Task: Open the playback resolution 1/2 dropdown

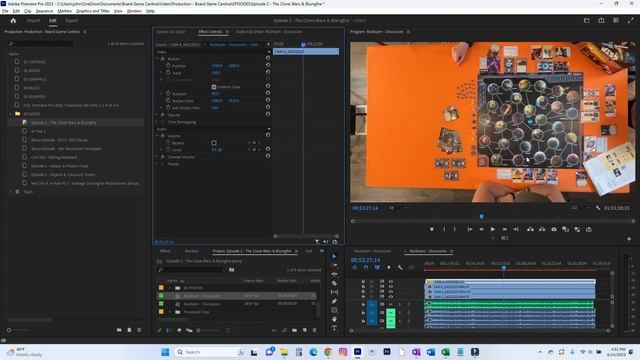Action: [580, 208]
